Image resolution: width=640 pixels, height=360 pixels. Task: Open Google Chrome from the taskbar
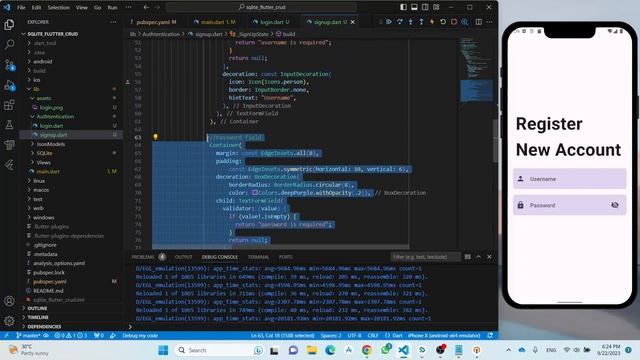point(367,350)
